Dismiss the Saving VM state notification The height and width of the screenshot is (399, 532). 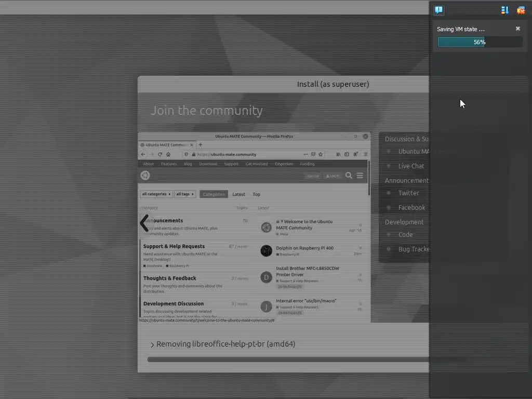point(518,29)
